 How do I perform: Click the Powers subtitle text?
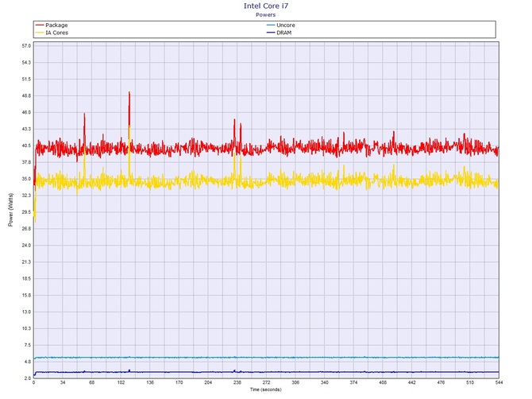[x=265, y=14]
